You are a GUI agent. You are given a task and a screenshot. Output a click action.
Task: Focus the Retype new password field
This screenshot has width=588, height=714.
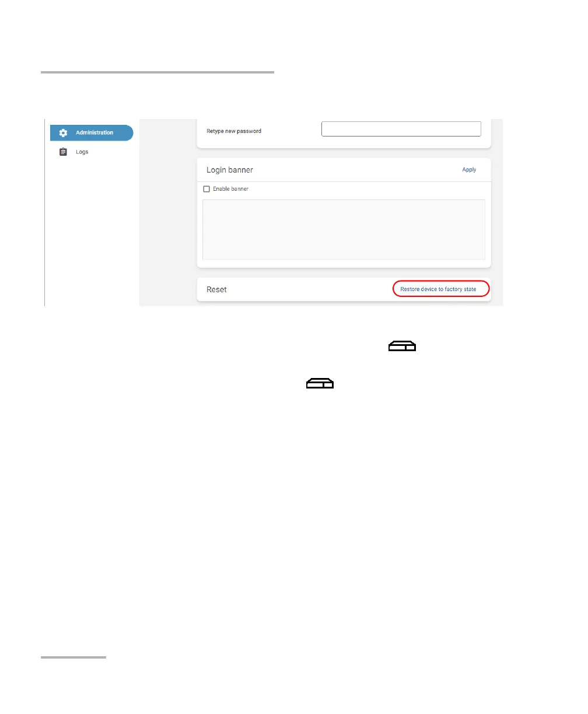(x=401, y=129)
